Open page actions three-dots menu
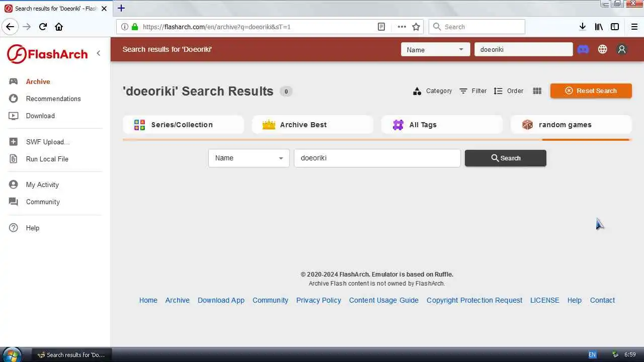The height and width of the screenshot is (362, 644). 401,27
